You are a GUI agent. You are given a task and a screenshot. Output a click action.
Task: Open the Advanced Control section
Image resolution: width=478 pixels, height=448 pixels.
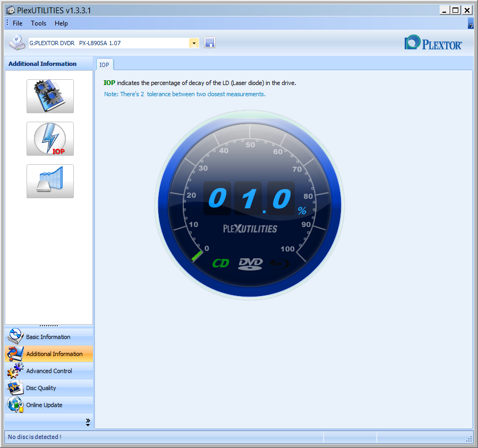point(49,371)
